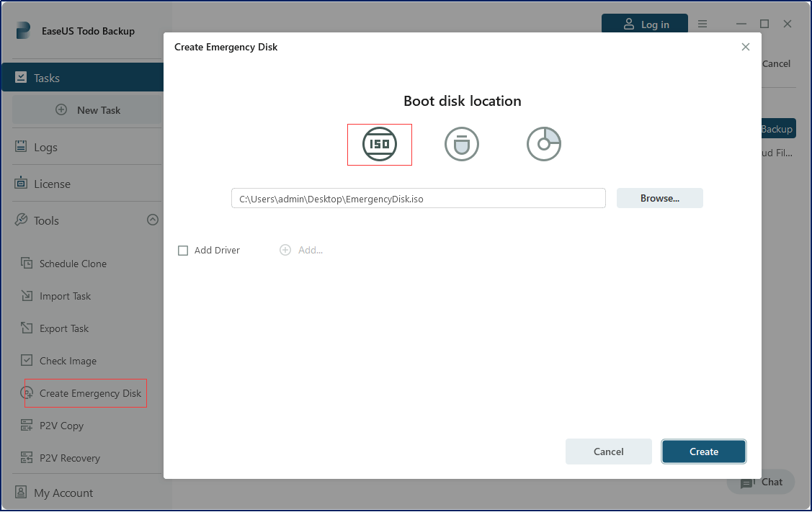This screenshot has width=812, height=512.
Task: Close the Create Emergency Disk dialog
Action: point(746,47)
